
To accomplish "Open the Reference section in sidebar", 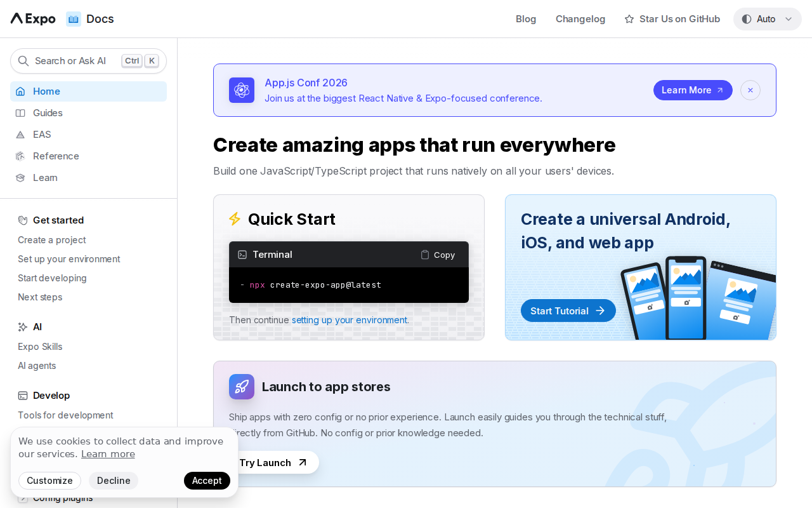I will pyautogui.click(x=56, y=156).
